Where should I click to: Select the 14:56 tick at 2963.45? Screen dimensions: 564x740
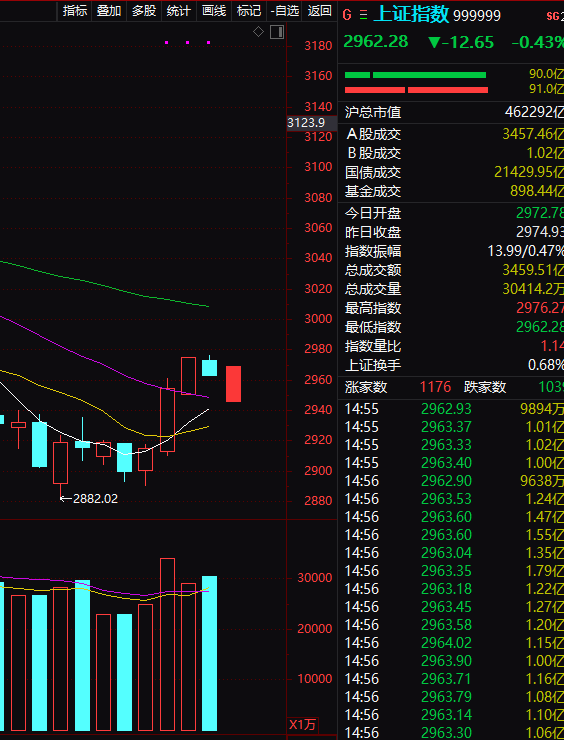click(x=451, y=606)
